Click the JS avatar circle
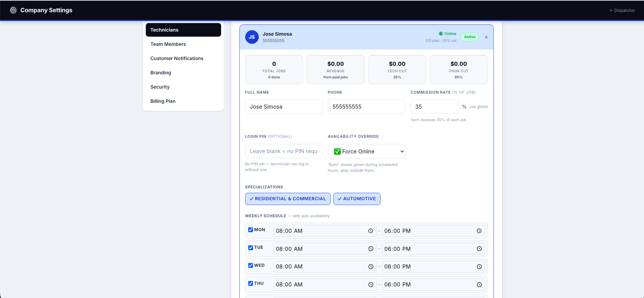 click(x=252, y=37)
